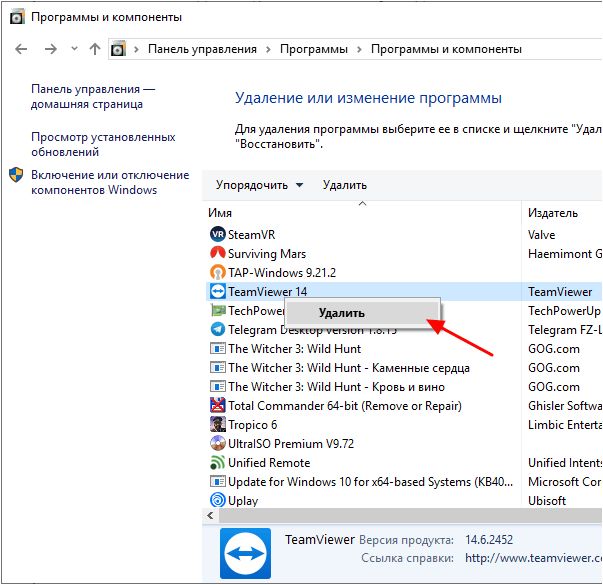Click the forward navigation arrow
Viewport: 603px width, 585px height.
pos(50,49)
